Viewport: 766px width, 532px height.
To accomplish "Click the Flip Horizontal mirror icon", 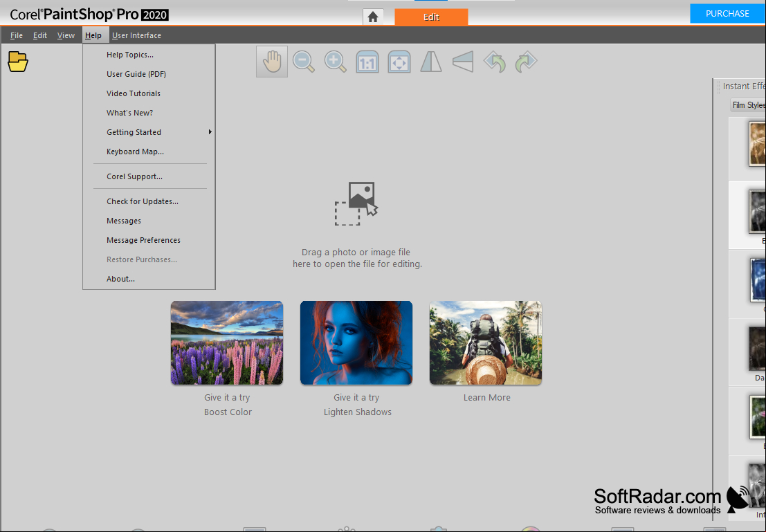I will 431,62.
